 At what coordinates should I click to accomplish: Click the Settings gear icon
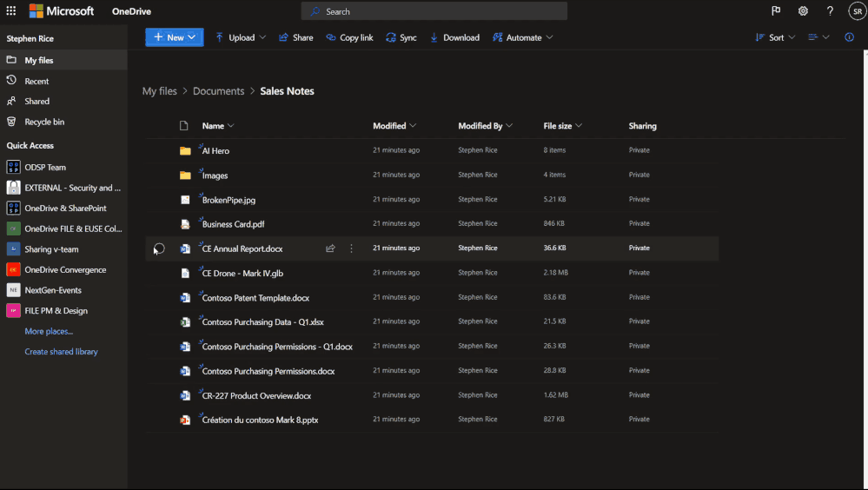tap(803, 11)
